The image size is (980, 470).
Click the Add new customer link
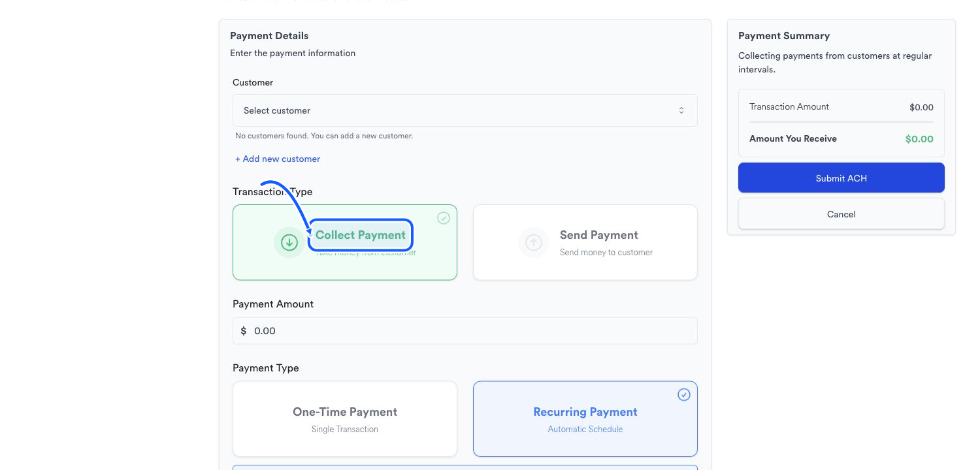click(278, 159)
